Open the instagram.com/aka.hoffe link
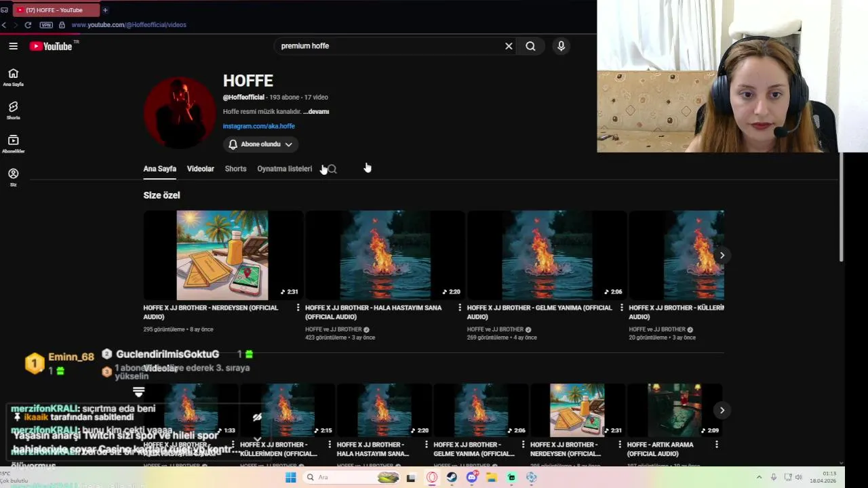Viewport: 868px width, 488px height. 259,126
